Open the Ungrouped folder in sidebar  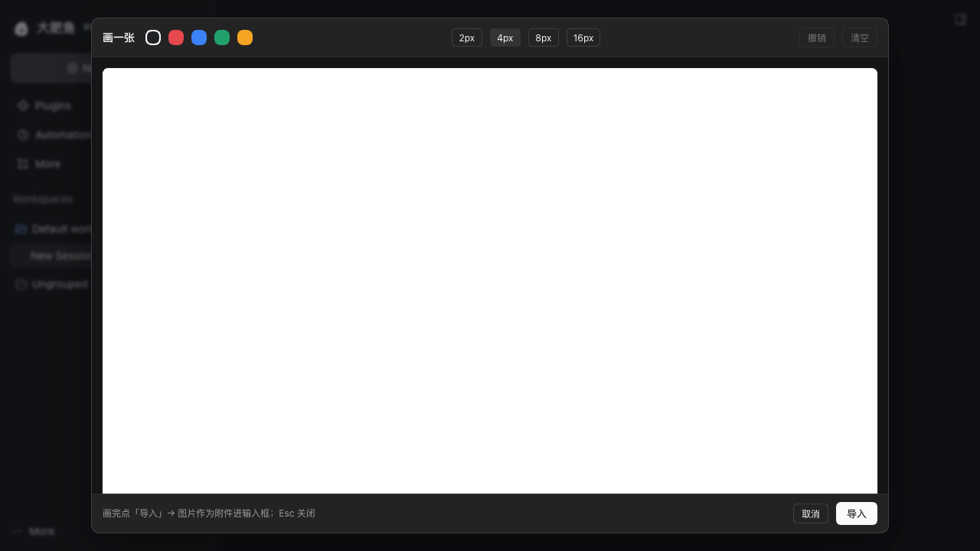51,284
